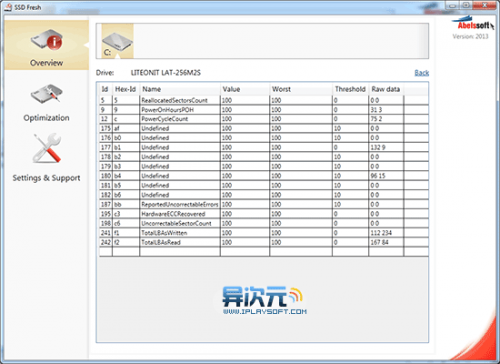This screenshot has width=500, height=364.
Task: Maximize the SSD Fresh window
Action: [x=466, y=5]
